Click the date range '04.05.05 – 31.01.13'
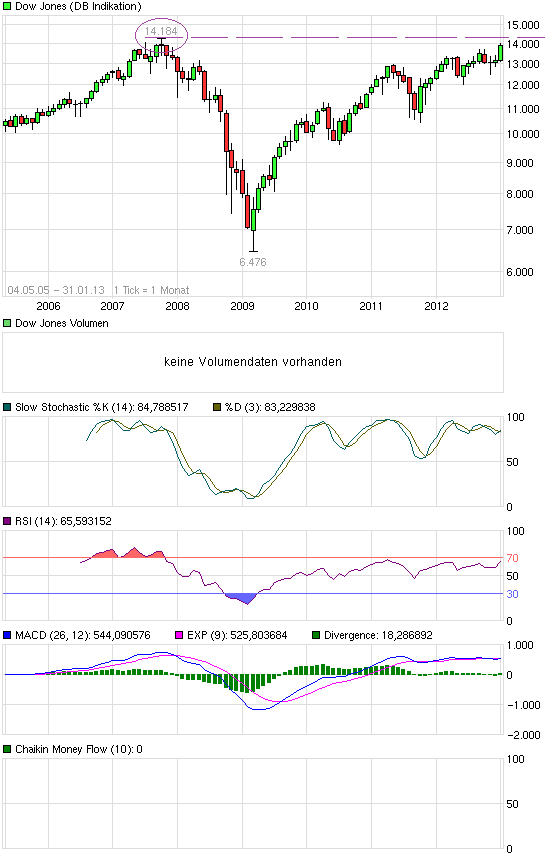The width and height of the screenshot is (545, 857). point(56,290)
